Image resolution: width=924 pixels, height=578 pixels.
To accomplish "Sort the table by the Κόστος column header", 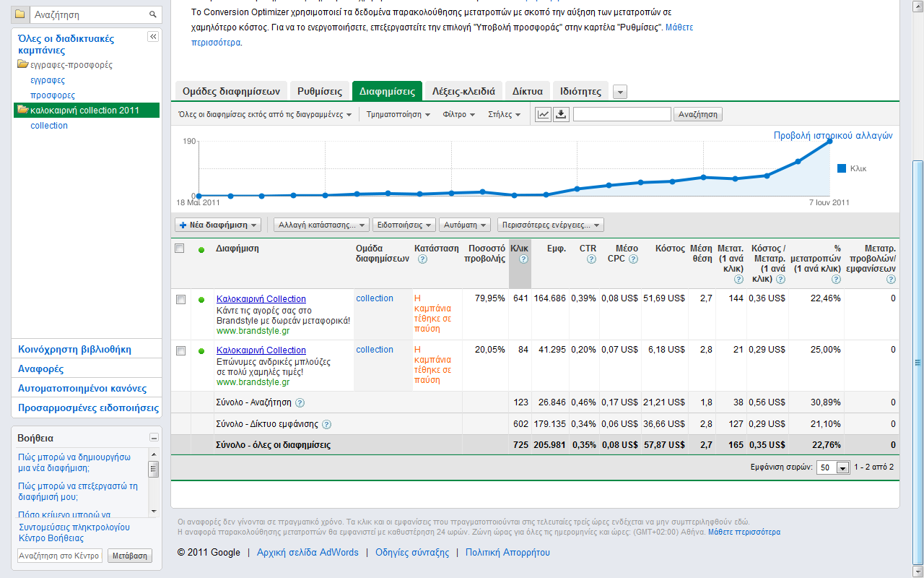I will (670, 249).
